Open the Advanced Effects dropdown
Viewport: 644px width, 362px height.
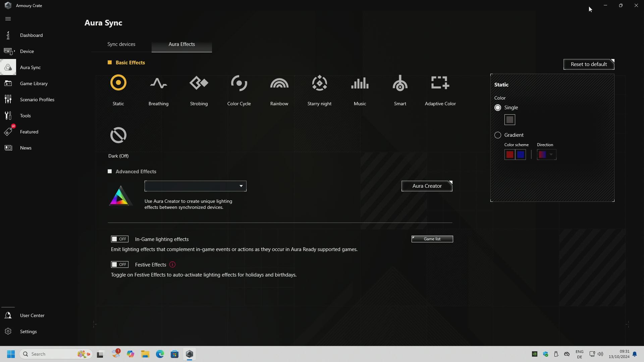pos(195,186)
